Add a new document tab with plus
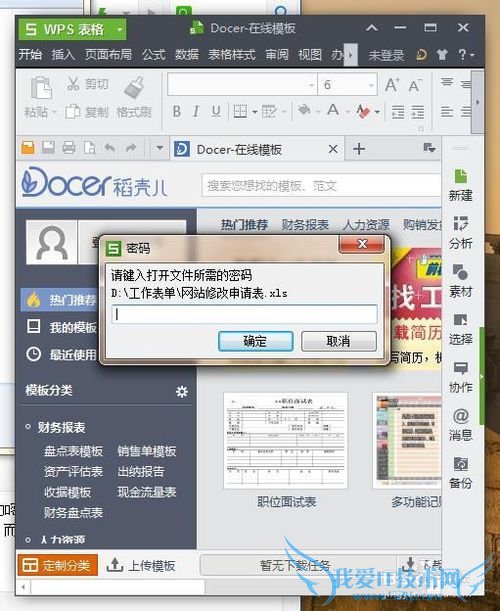Viewport: 500px width, 611px height. tap(359, 149)
